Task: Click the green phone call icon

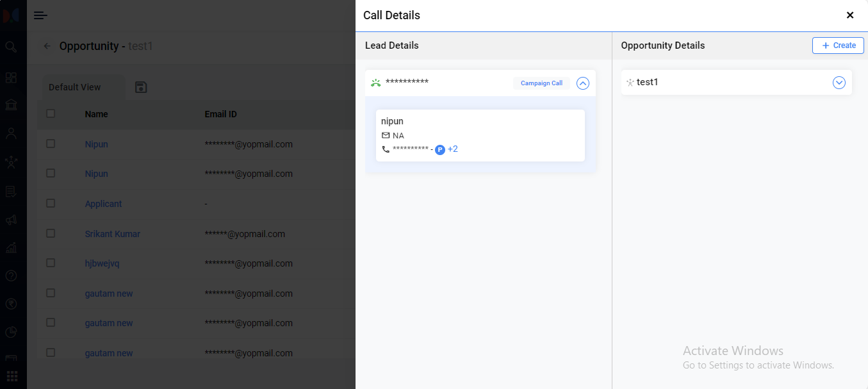Action: click(x=375, y=83)
